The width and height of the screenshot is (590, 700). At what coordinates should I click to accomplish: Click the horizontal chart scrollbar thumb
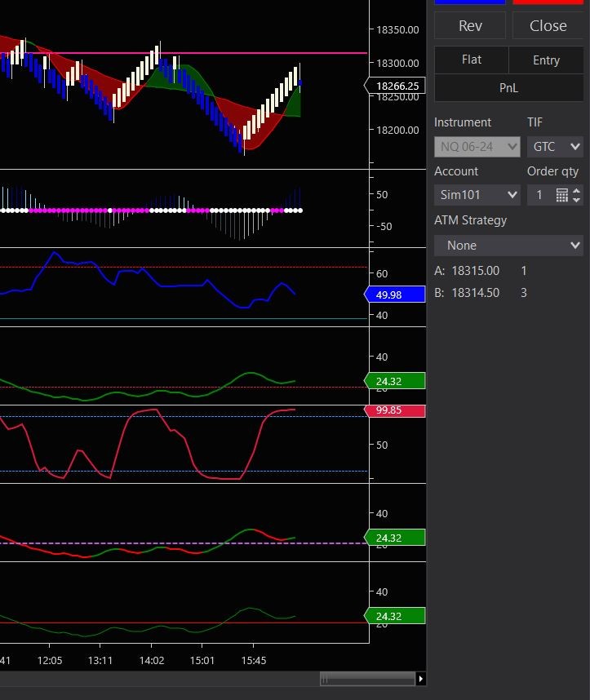pos(367,679)
